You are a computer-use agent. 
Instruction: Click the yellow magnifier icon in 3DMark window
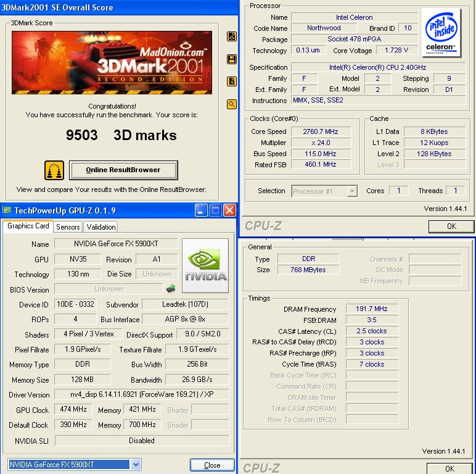(x=232, y=104)
